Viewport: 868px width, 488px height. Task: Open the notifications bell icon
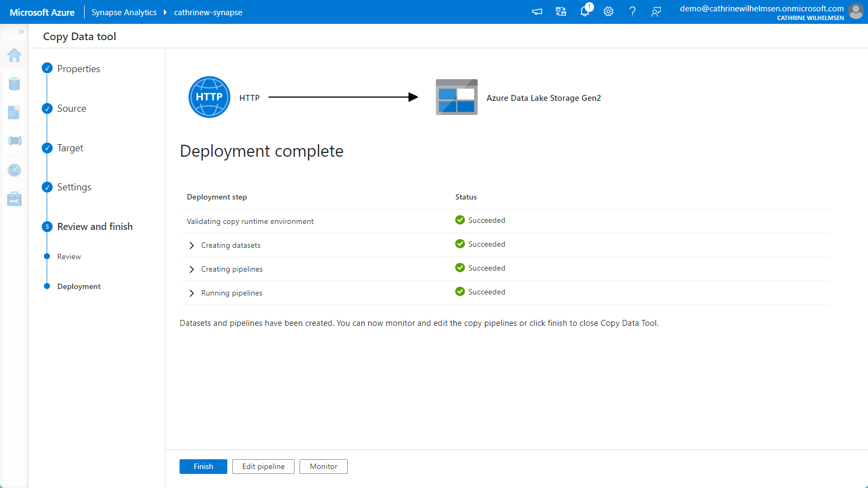pyautogui.click(x=585, y=11)
